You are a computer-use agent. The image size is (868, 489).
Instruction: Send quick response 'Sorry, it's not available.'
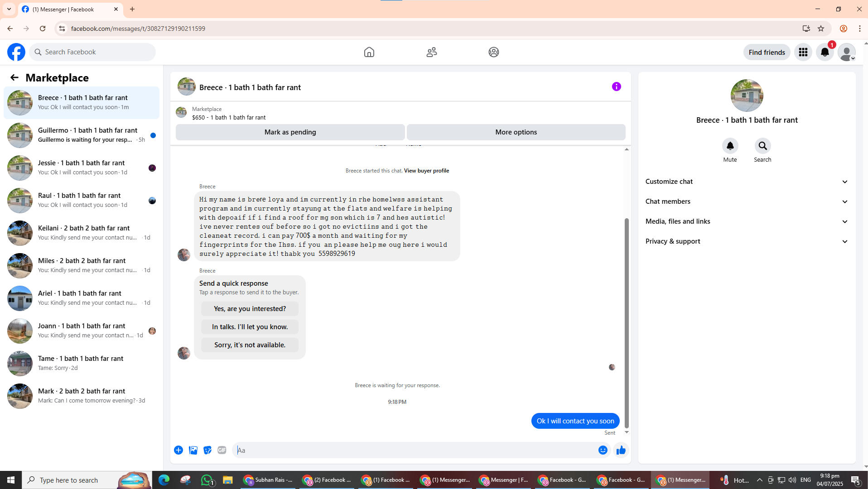pos(250,345)
